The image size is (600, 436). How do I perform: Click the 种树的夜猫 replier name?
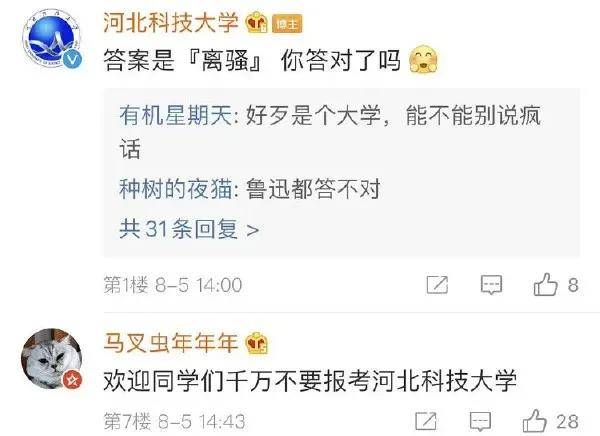[176, 189]
